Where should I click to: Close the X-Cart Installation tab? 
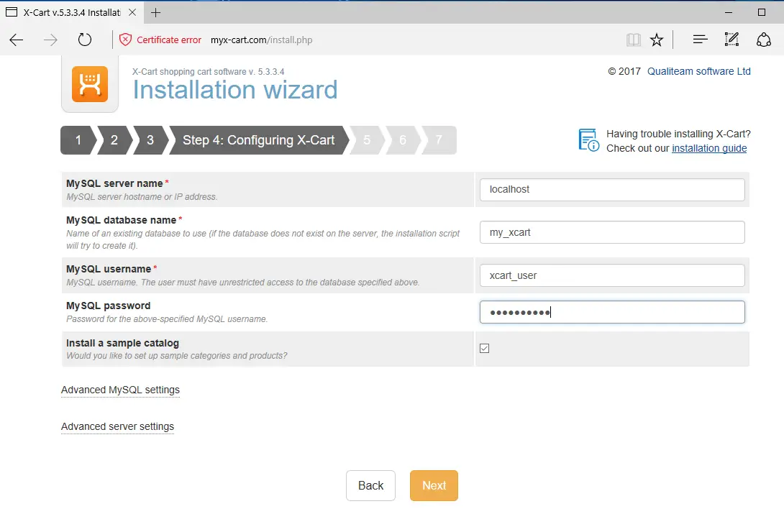[x=132, y=12]
